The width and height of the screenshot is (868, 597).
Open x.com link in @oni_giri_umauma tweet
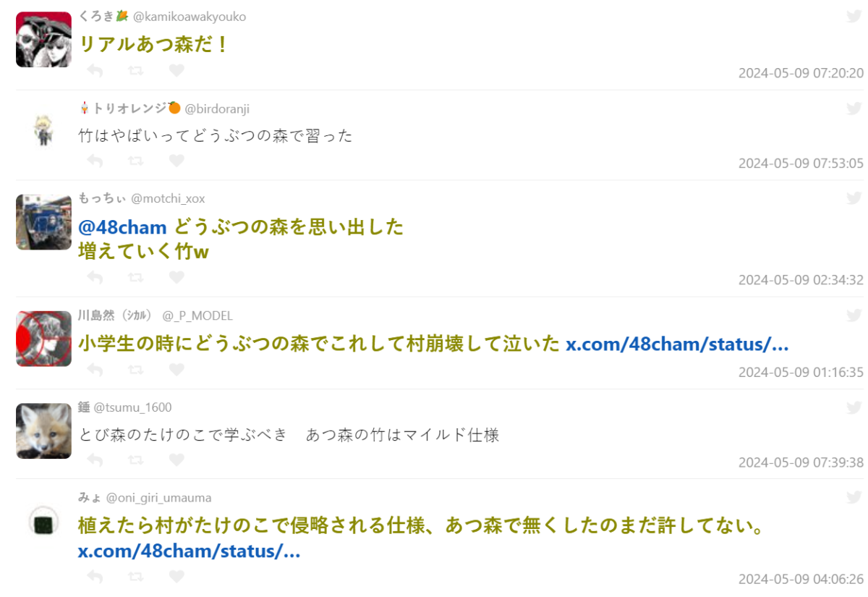(189, 551)
